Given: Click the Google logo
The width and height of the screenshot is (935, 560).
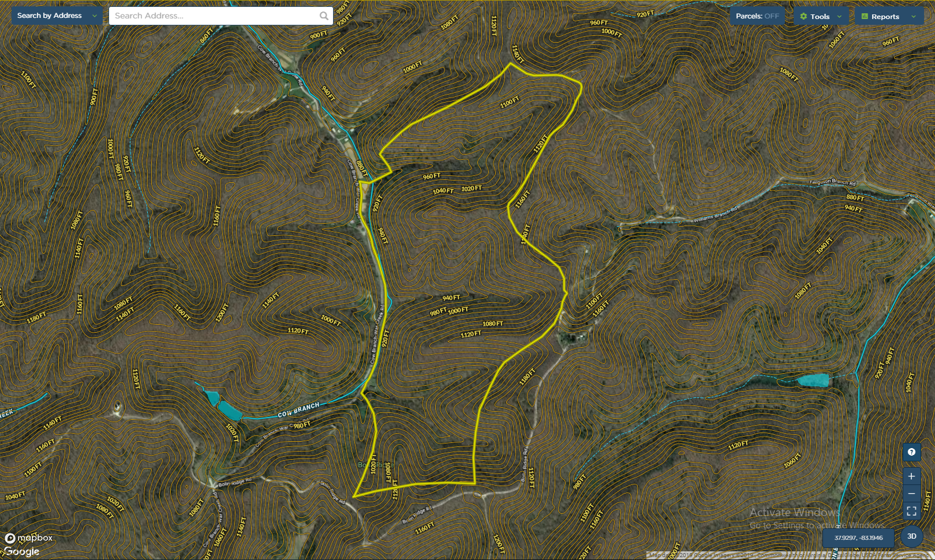Looking at the screenshot, I should click(22, 551).
